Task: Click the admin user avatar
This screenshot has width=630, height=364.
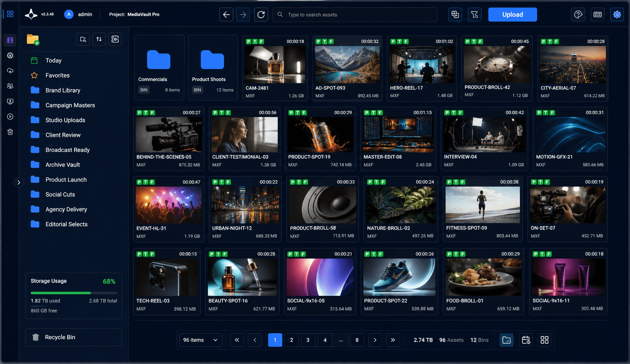Action: [x=69, y=14]
